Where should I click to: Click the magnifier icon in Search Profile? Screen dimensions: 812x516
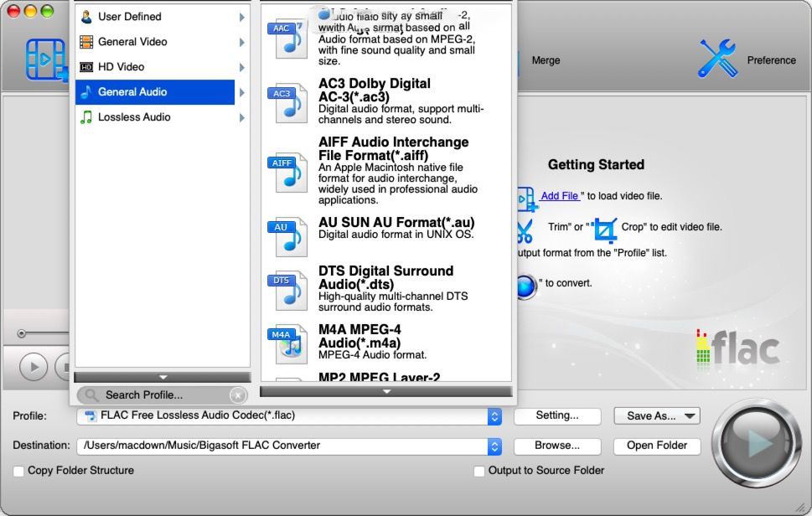pyautogui.click(x=91, y=395)
